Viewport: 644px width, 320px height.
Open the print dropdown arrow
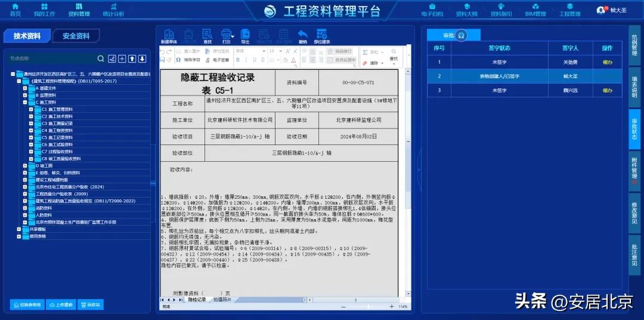pos(233,36)
